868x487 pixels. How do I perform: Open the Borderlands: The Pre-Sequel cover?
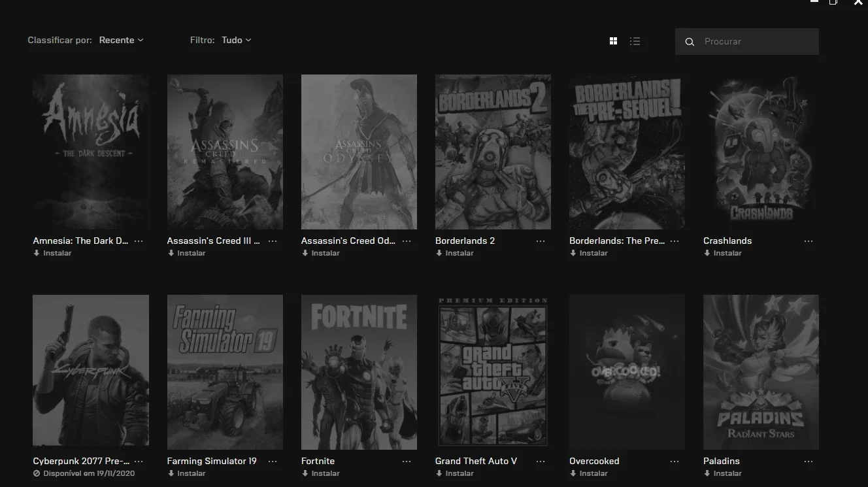pos(627,152)
